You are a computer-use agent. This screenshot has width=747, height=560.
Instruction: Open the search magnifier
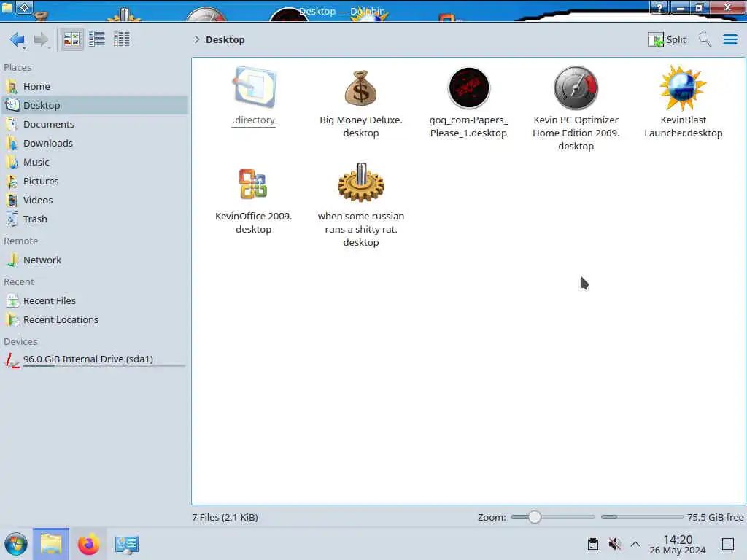tap(705, 39)
